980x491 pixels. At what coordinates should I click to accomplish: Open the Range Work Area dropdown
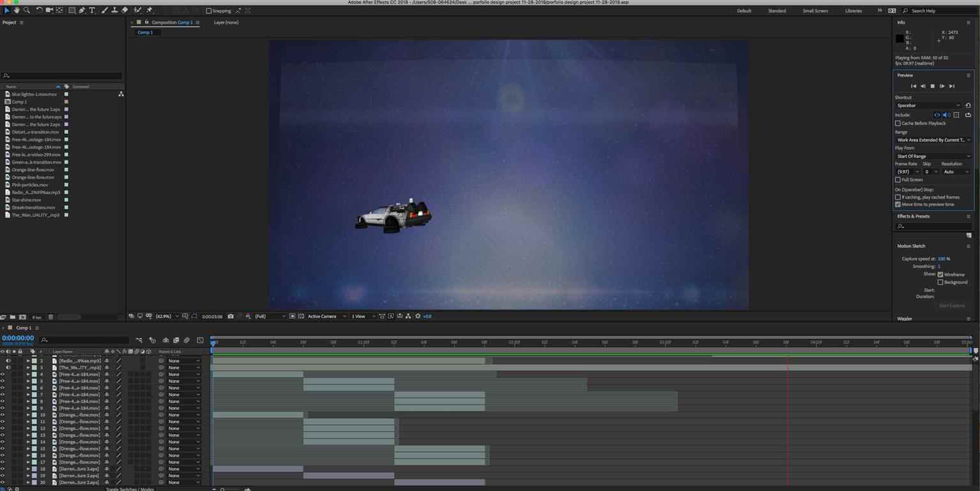(x=933, y=140)
